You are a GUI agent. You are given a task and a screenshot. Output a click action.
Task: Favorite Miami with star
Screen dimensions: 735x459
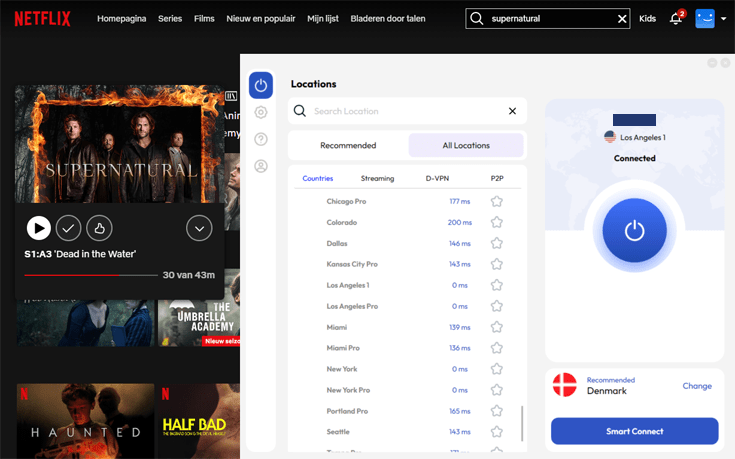point(497,327)
